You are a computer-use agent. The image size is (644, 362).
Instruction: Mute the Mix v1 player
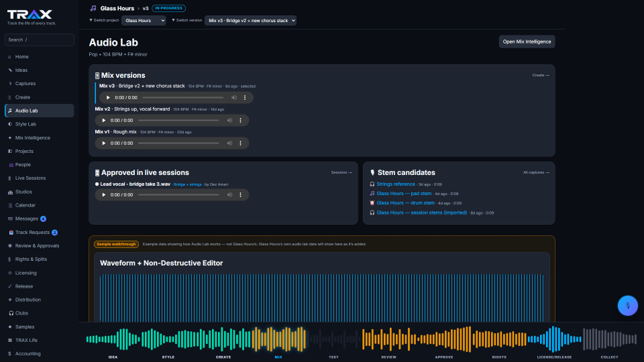[229, 143]
